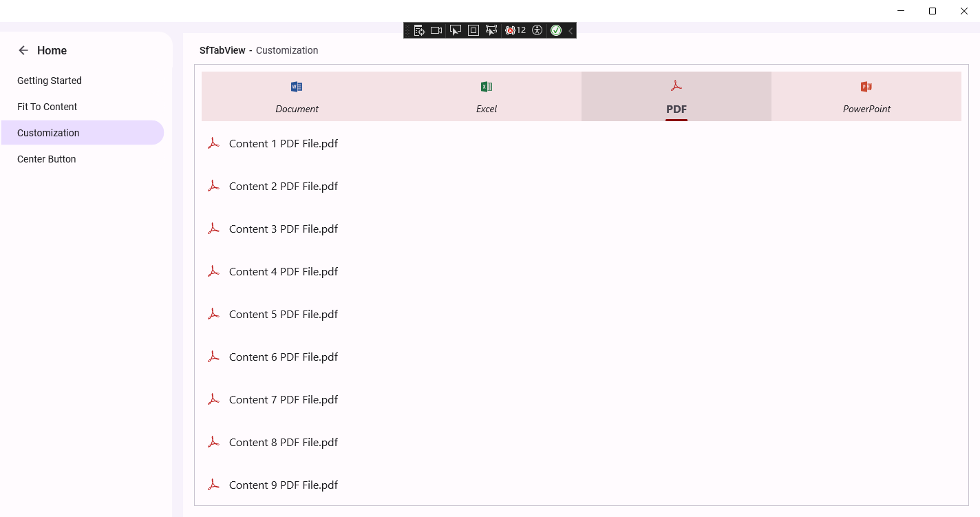Screen dimensions: 980x517
Task: Switch to the Excel tab
Action: click(x=487, y=96)
